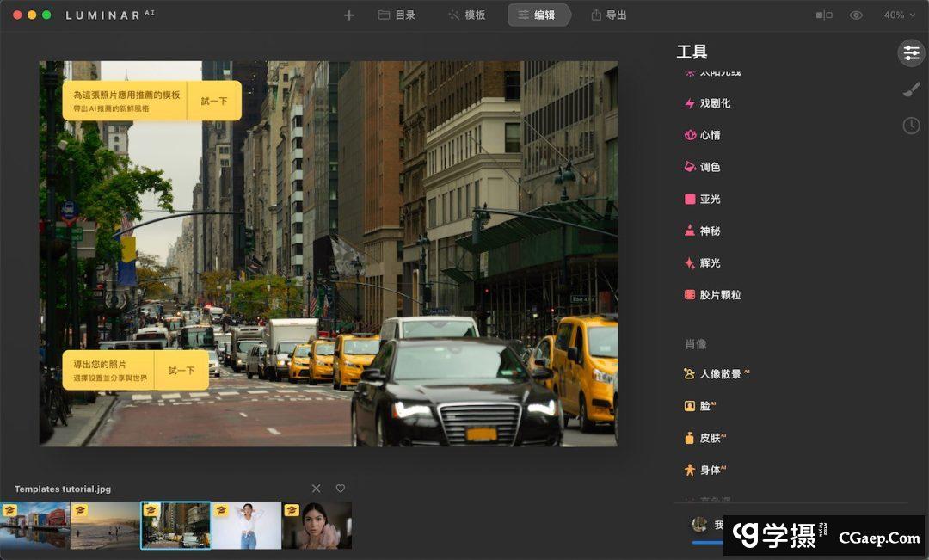Open the edit history clock icon
This screenshot has height=560, width=929.
click(x=911, y=126)
